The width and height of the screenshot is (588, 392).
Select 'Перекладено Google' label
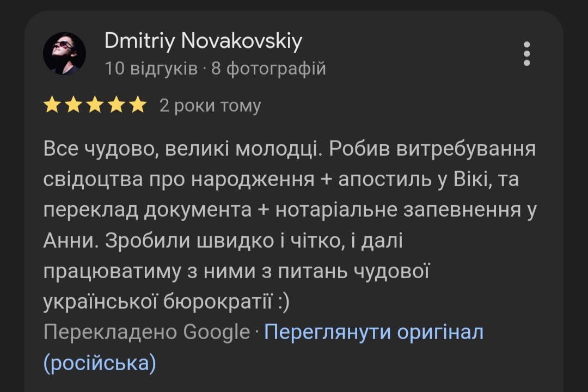pos(146,332)
